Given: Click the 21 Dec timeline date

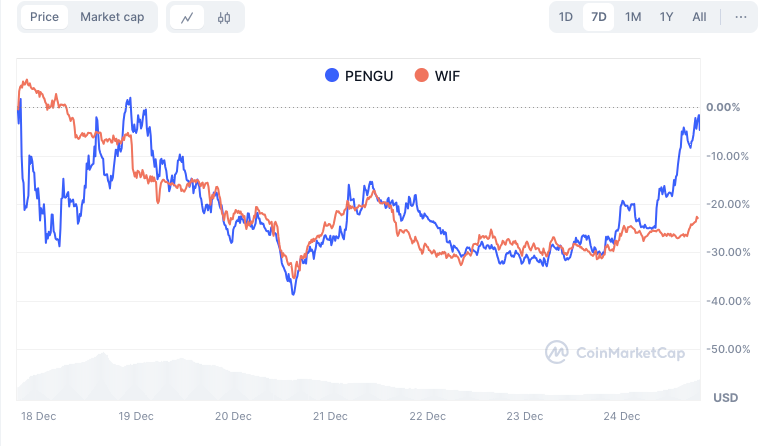Looking at the screenshot, I should pos(330,416).
